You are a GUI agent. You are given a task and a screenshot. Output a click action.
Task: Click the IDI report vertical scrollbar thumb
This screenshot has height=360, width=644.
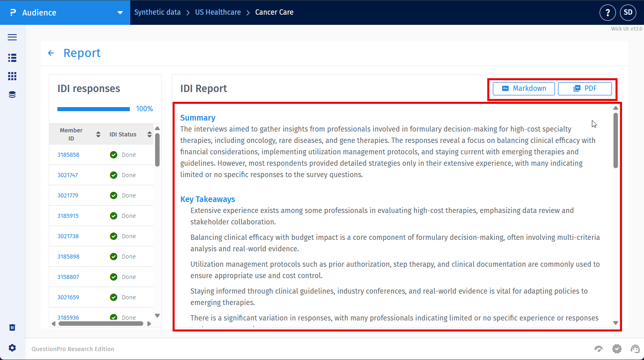click(616, 140)
